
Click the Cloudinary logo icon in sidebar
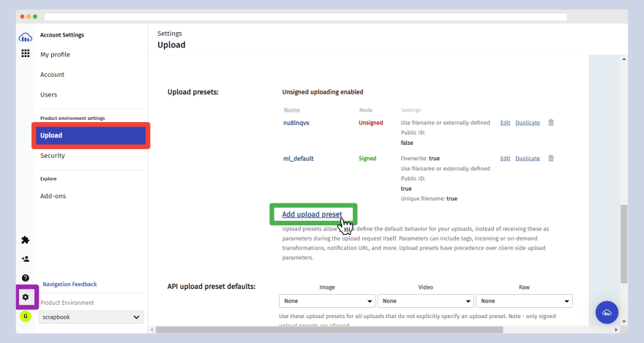point(26,38)
